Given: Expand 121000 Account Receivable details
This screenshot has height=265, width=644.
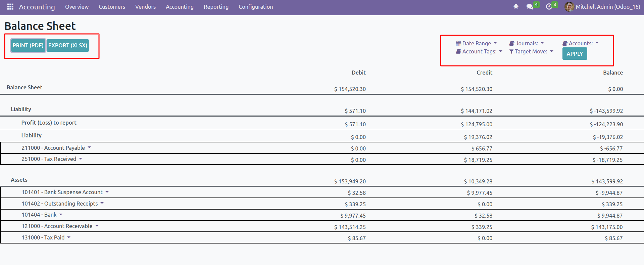Looking at the screenshot, I should tap(97, 226).
